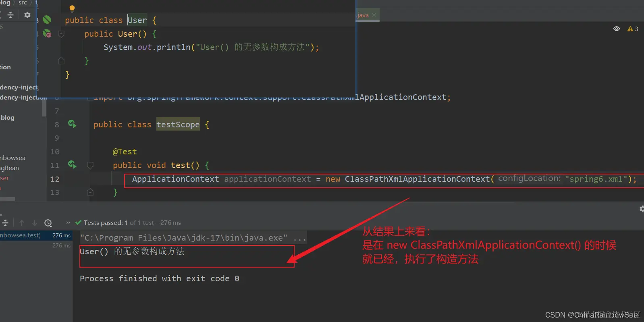
Task: Open Run panel gear options
Action: coord(642,209)
